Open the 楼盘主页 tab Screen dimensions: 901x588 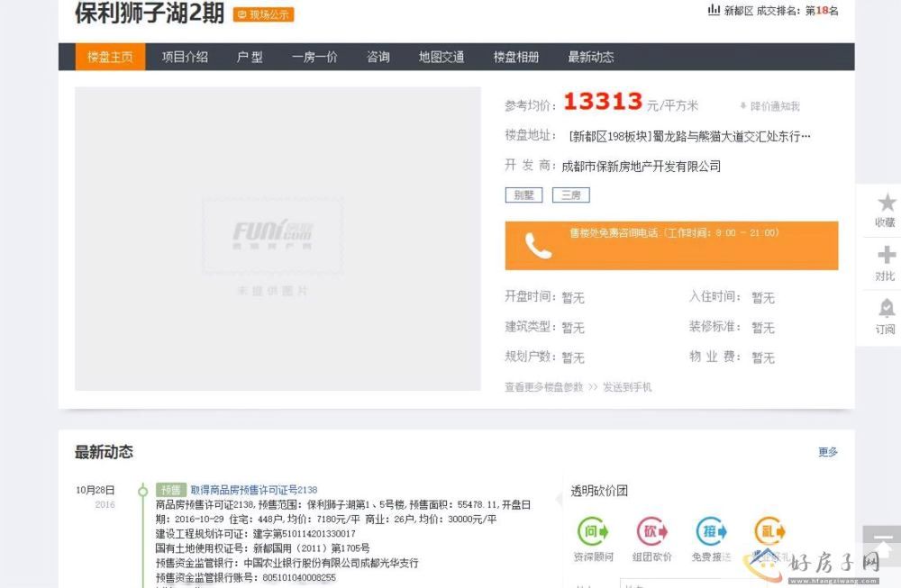coord(110,57)
